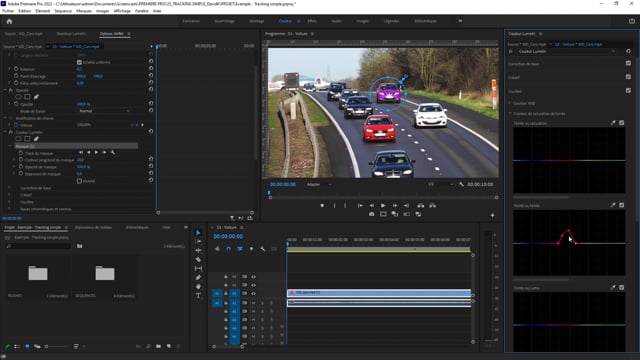The image size is (640, 360).
Task: Select the Selection tool in tools panel
Action: tap(198, 233)
